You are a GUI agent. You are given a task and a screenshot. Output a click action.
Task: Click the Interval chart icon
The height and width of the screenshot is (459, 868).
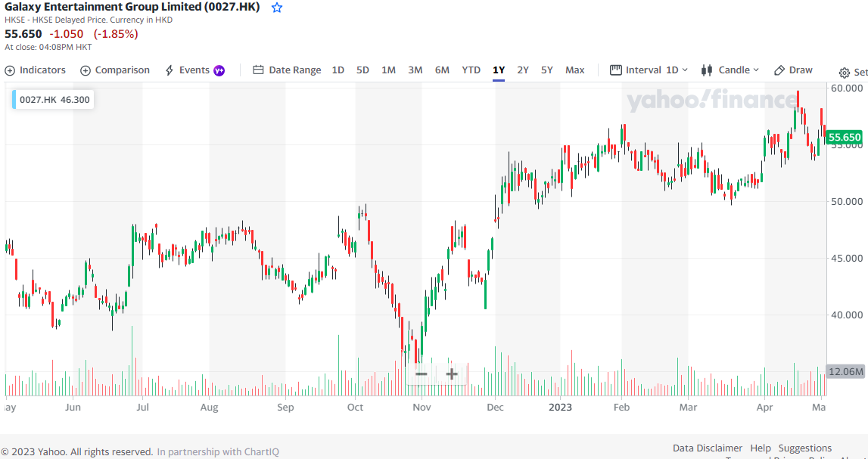pyautogui.click(x=615, y=70)
